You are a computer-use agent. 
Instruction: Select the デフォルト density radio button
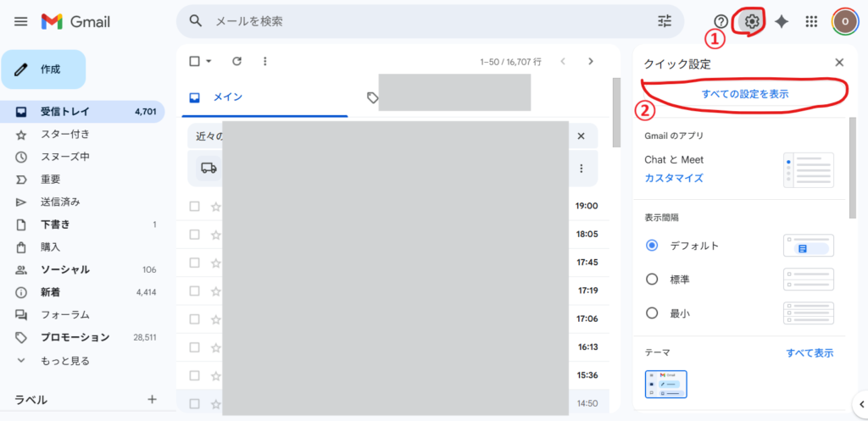pos(652,246)
